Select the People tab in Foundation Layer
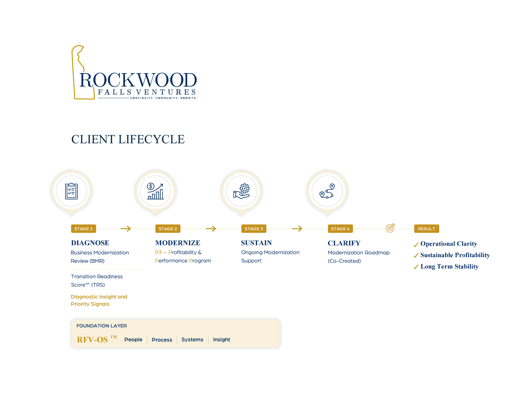This screenshot has width=532, height=396. click(x=133, y=340)
